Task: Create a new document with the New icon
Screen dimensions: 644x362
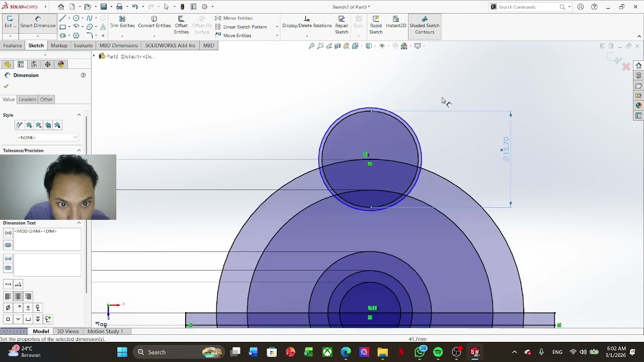Action: (72, 7)
